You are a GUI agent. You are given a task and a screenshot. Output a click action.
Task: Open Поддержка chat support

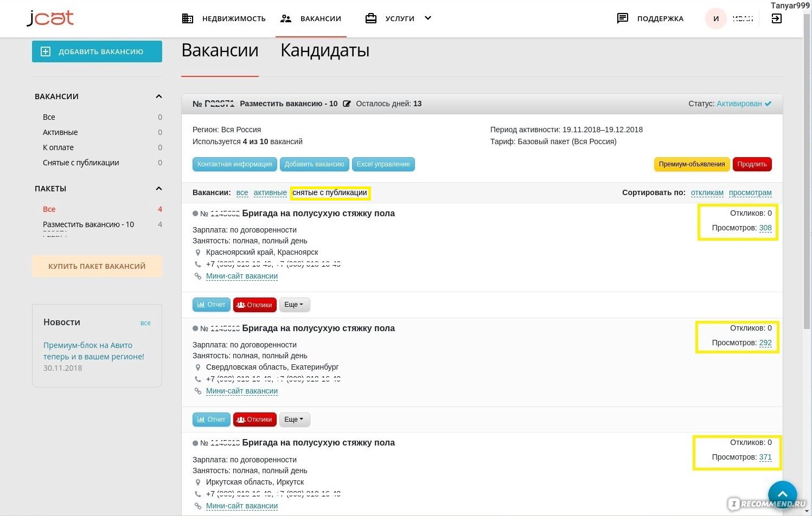650,18
